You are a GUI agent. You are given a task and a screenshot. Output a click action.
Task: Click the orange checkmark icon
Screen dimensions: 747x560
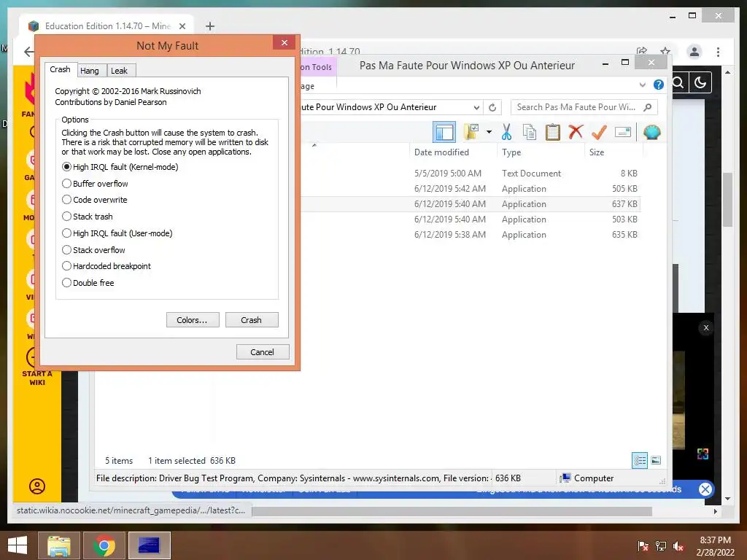pos(599,132)
